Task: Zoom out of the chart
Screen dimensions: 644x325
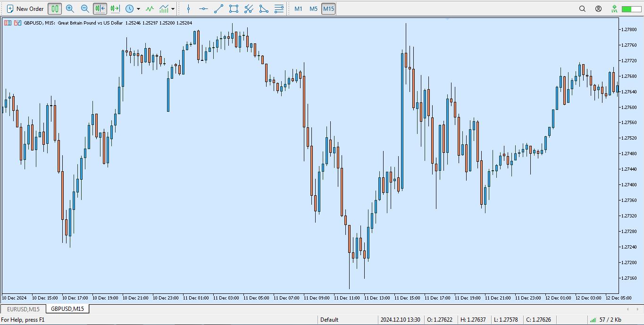Action: click(x=85, y=8)
